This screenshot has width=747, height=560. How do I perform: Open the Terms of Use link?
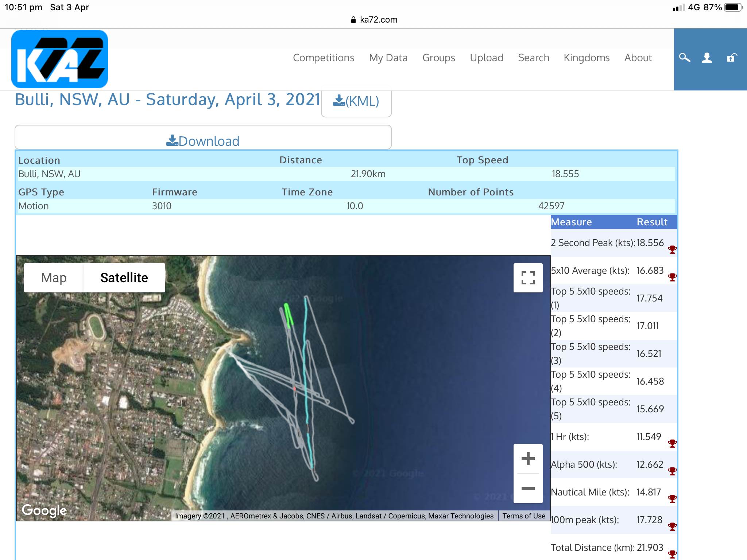coord(524,516)
